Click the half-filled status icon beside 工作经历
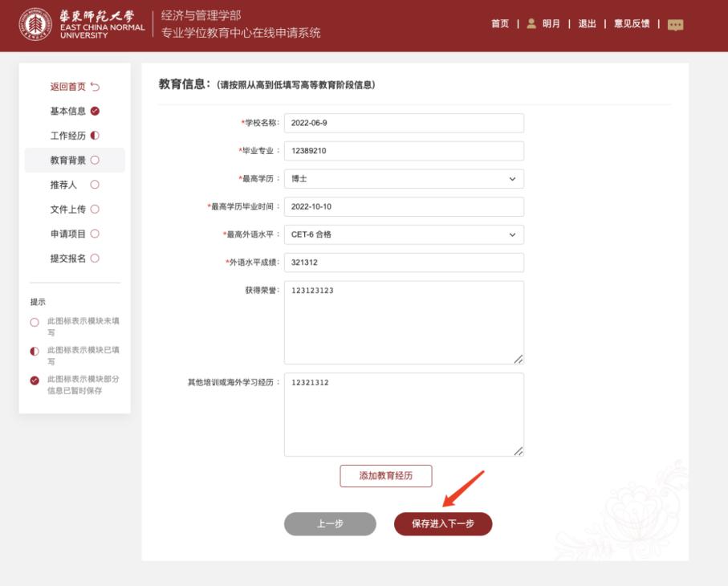The height and width of the screenshot is (586, 728). coord(96,136)
